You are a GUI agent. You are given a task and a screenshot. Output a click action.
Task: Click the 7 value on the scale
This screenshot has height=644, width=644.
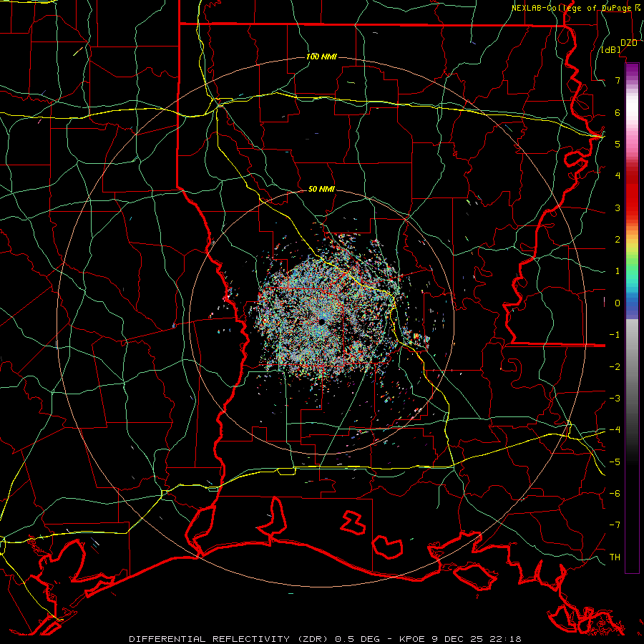click(x=618, y=80)
